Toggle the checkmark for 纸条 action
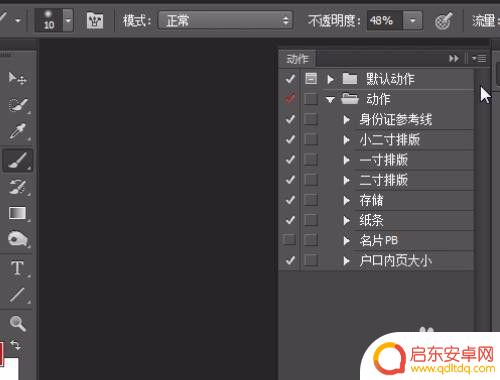This screenshot has height=380, width=500. click(x=290, y=220)
